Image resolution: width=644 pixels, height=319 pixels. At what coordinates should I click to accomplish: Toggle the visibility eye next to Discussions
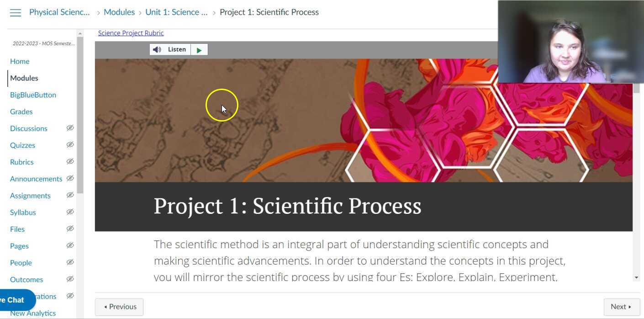pyautogui.click(x=70, y=128)
